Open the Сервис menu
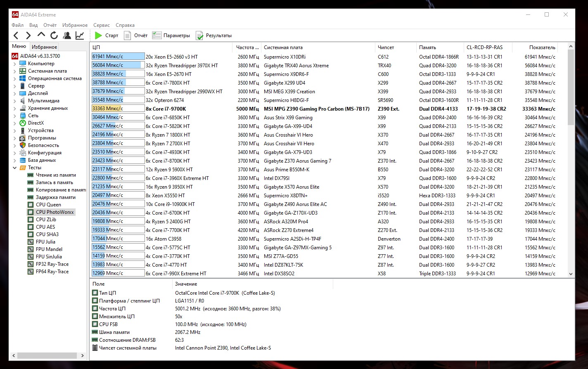The height and width of the screenshot is (369, 588). 102,25
